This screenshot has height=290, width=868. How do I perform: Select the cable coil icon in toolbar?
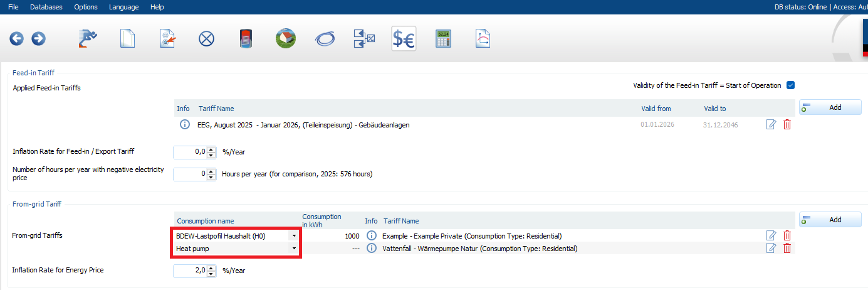(x=325, y=39)
